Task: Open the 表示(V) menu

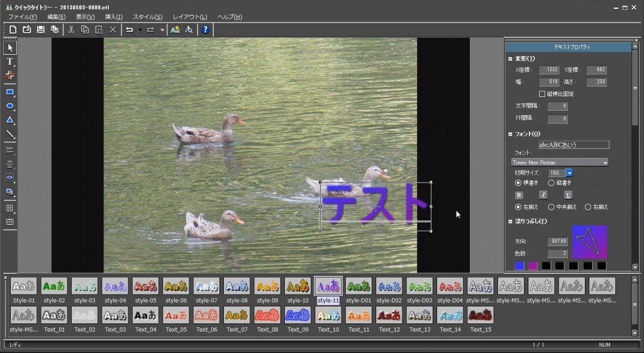Action: (86, 17)
